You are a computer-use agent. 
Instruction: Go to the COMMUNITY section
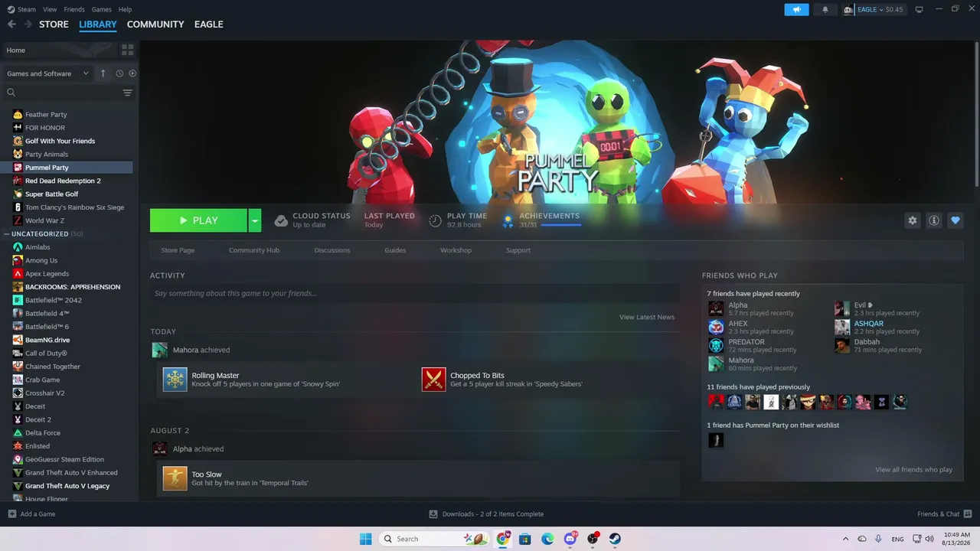click(x=155, y=24)
